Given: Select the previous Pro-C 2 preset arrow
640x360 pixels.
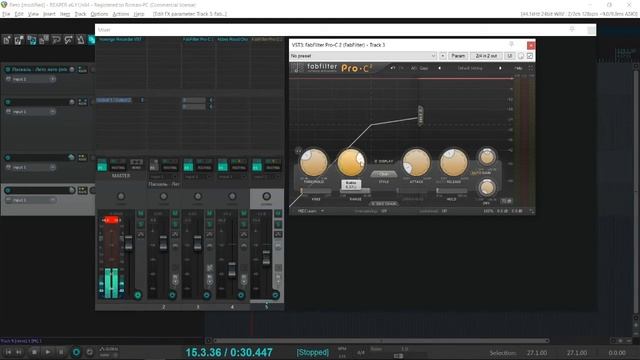Looking at the screenshot, I should [440, 68].
